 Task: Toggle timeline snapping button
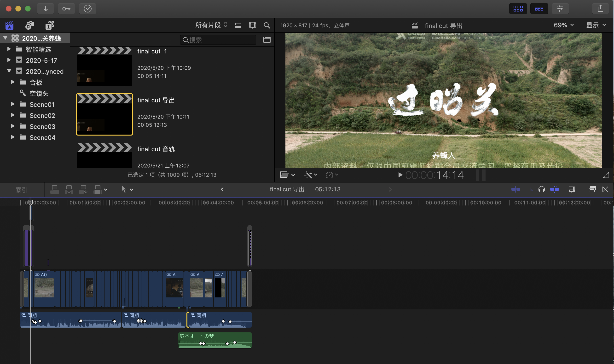coord(554,189)
